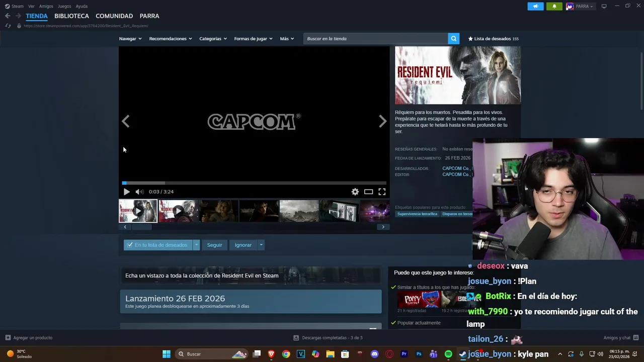The image size is (644, 362).
Task: Make the trailer fullscreen
Action: (x=382, y=192)
